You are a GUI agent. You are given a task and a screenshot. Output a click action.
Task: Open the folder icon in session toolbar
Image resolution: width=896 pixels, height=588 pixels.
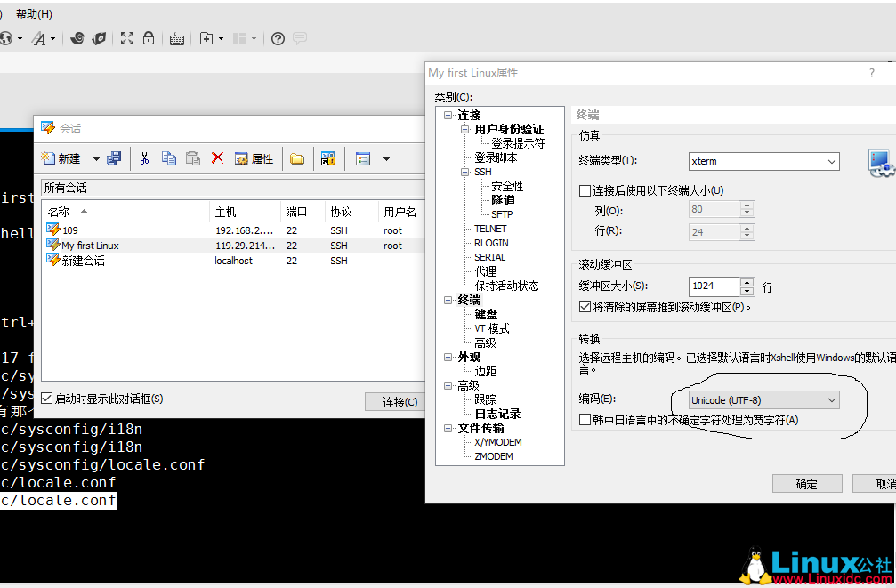coord(297,157)
